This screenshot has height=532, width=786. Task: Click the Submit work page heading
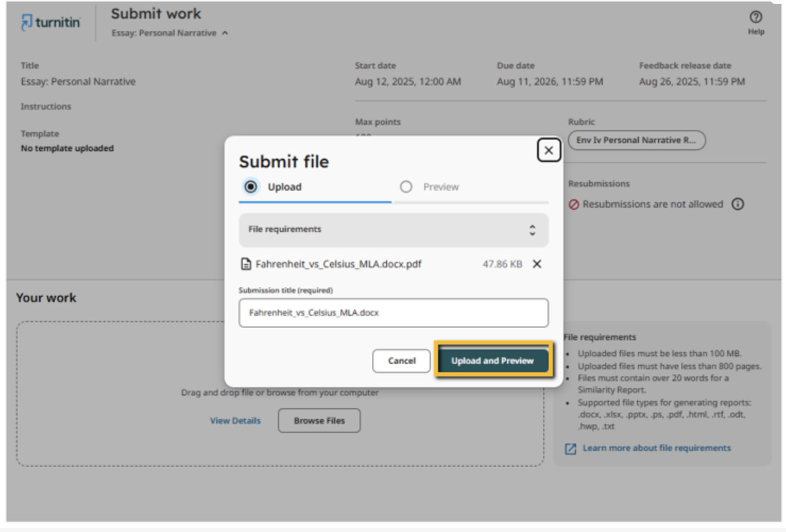click(x=156, y=14)
